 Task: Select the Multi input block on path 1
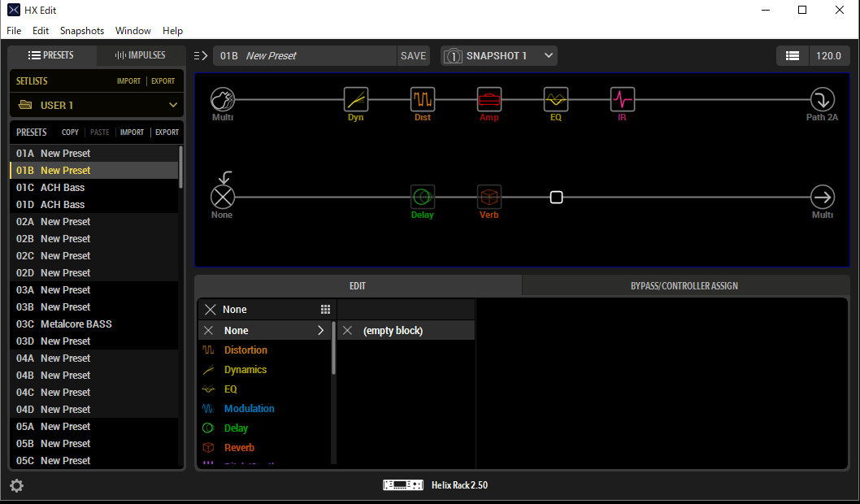[x=223, y=100]
